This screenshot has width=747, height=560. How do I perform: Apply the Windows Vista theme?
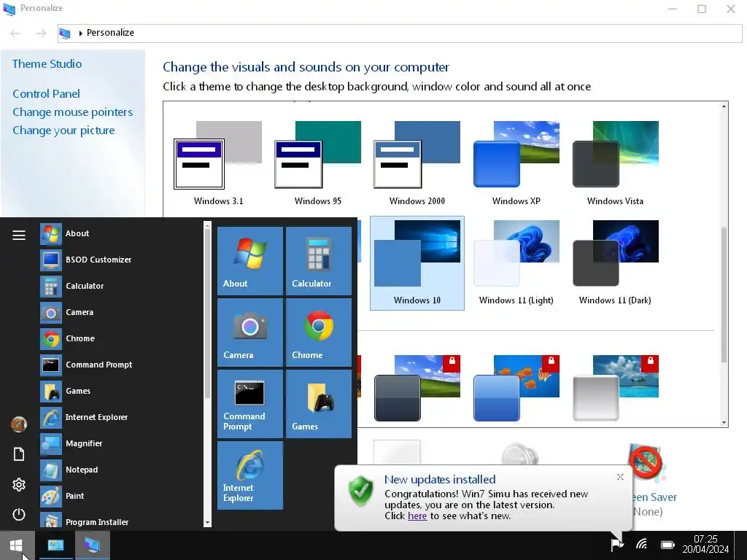tap(615, 164)
